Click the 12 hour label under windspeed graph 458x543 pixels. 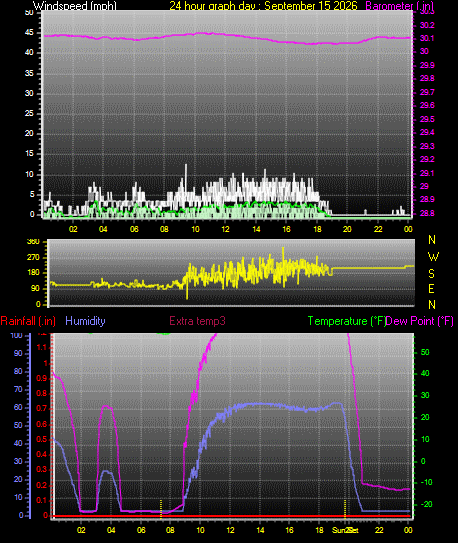pos(225,229)
